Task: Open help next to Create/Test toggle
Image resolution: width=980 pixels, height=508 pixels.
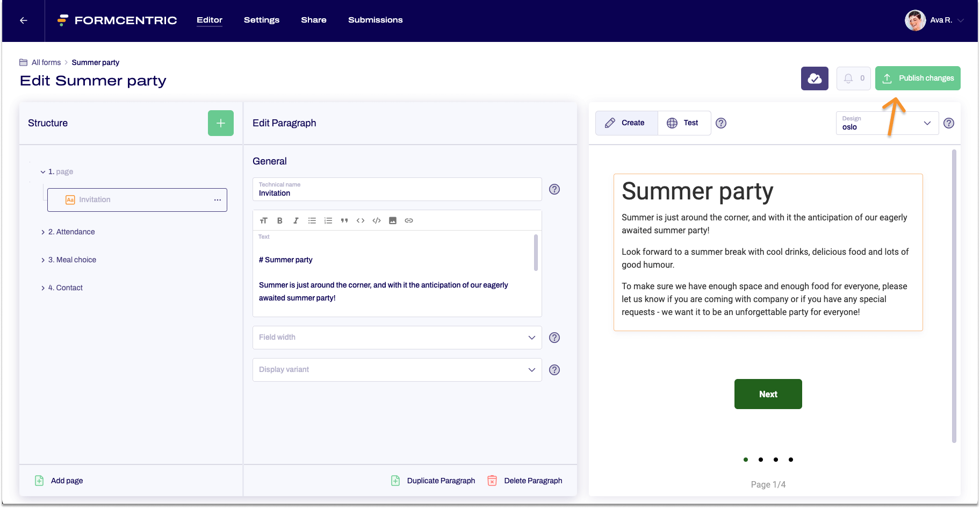Action: [x=721, y=123]
